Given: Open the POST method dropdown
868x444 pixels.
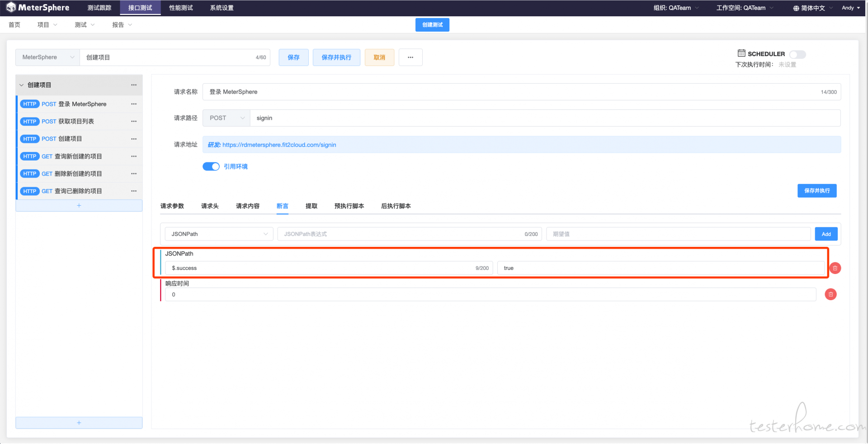Looking at the screenshot, I should [x=226, y=118].
